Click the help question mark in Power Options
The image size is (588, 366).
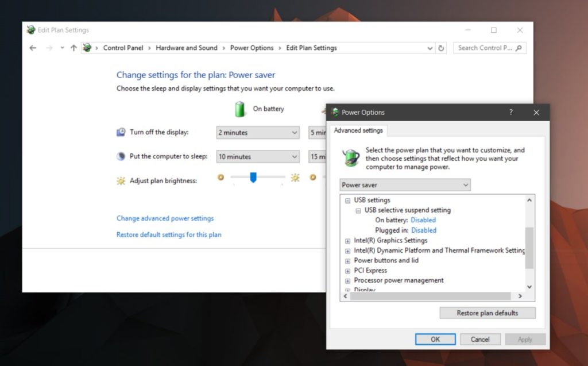tap(510, 113)
